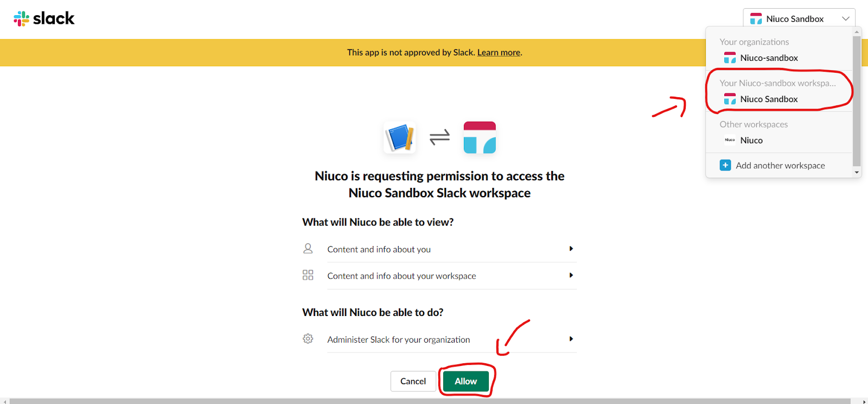Image resolution: width=868 pixels, height=404 pixels.
Task: Select Niuco-sandbox organization
Action: click(x=769, y=58)
